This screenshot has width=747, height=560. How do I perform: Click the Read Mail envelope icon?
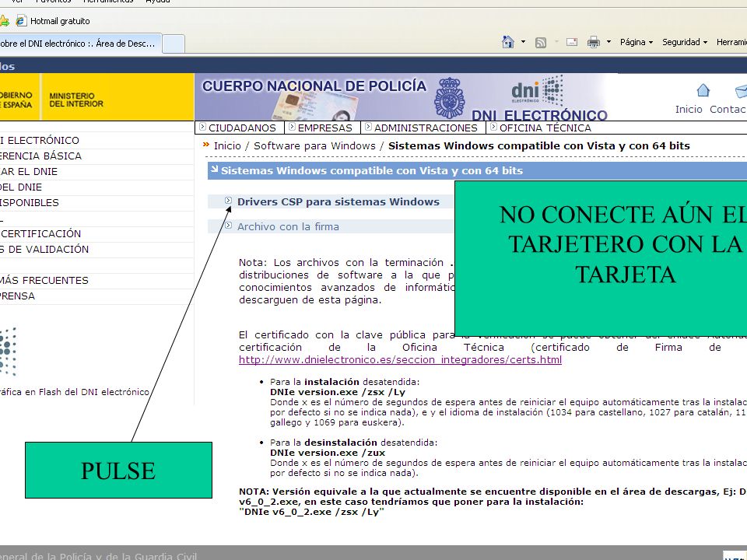point(572,42)
